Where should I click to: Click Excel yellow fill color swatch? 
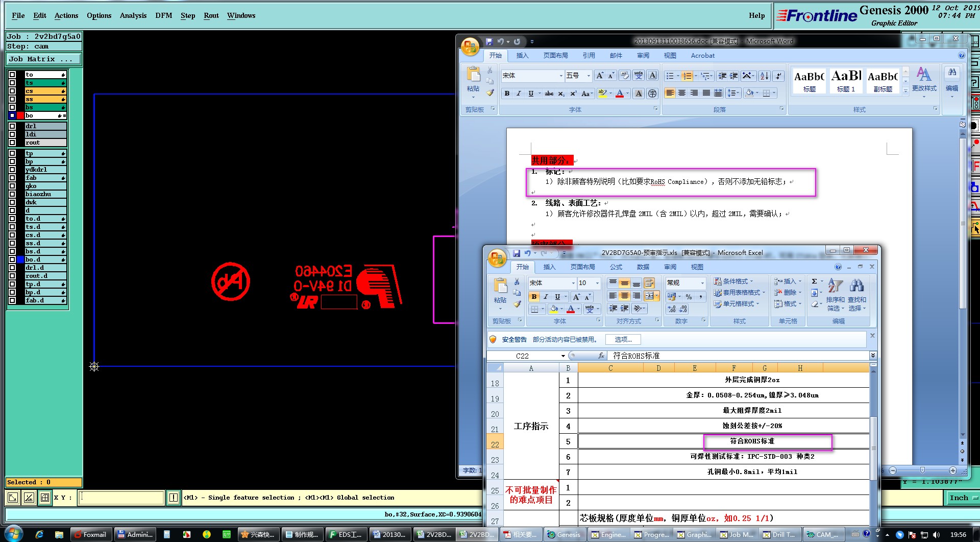coord(553,309)
